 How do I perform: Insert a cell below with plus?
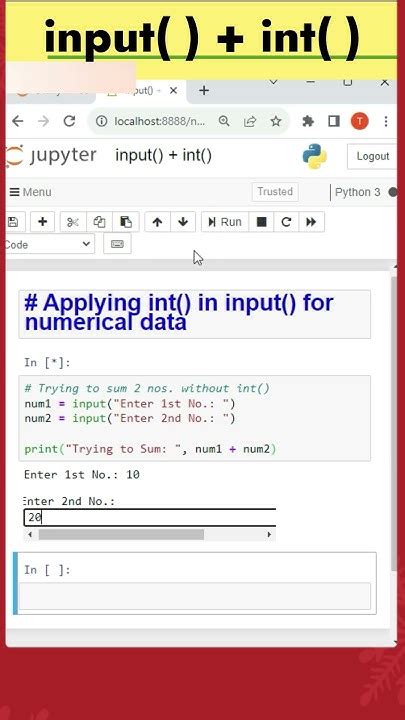point(43,222)
